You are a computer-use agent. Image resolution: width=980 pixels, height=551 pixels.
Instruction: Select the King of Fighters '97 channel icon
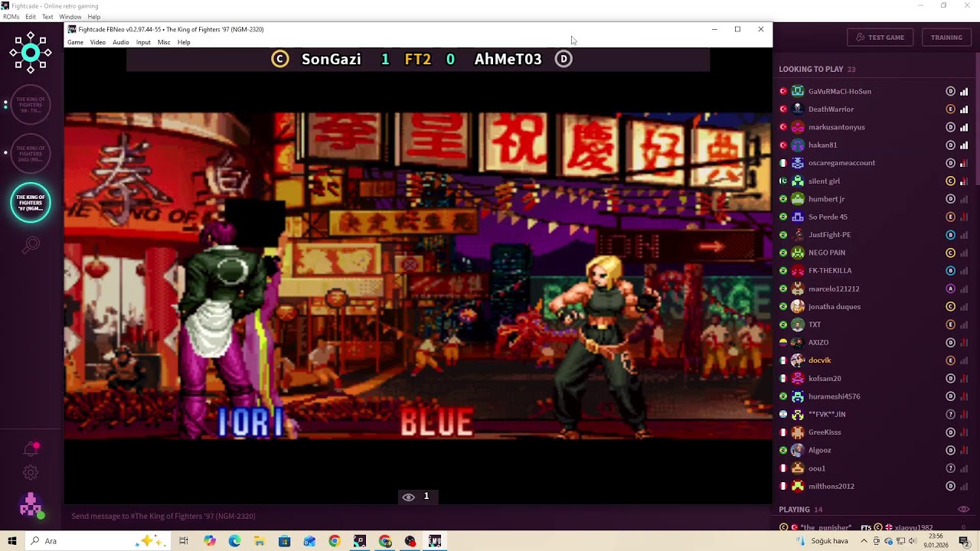31,203
